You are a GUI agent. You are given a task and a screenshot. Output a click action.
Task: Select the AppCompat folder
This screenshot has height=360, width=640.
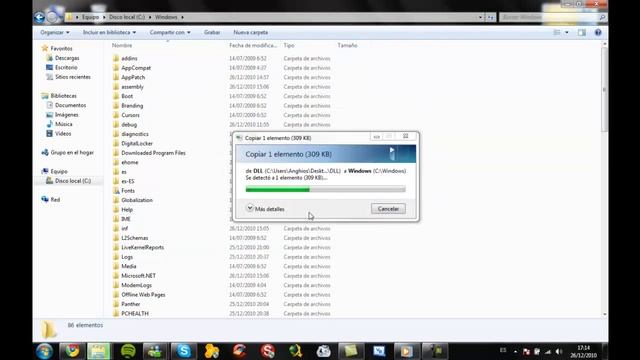coord(136,68)
